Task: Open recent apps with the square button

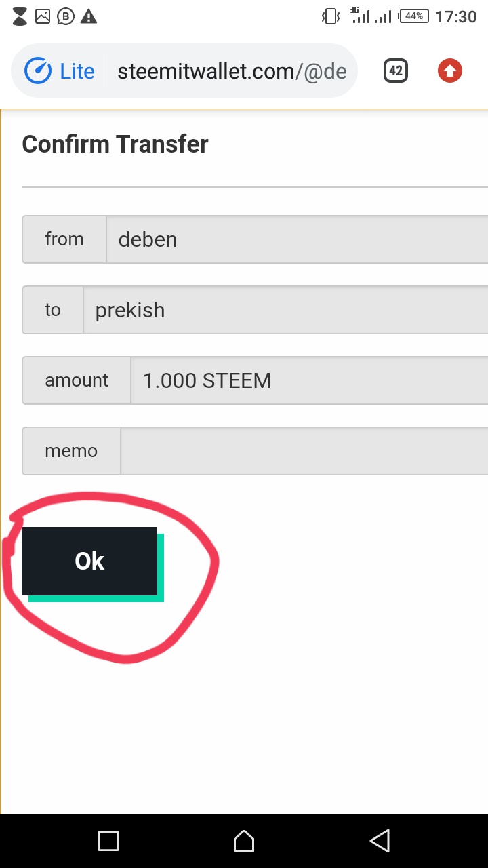Action: [x=108, y=841]
